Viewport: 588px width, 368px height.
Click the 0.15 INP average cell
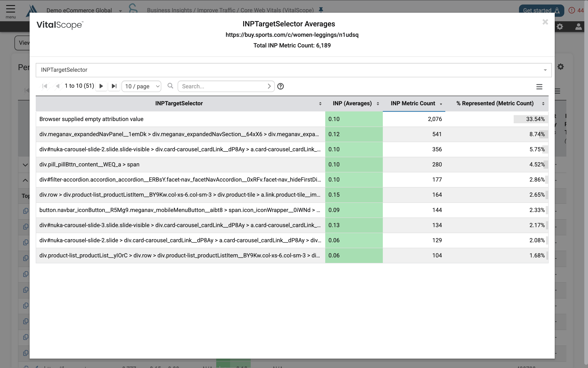point(354,195)
